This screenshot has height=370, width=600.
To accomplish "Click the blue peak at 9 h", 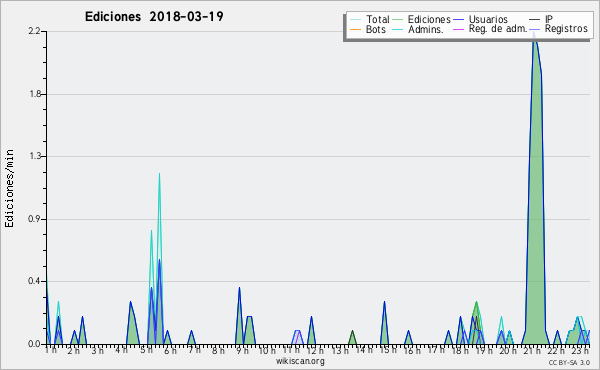I will pos(239,316).
